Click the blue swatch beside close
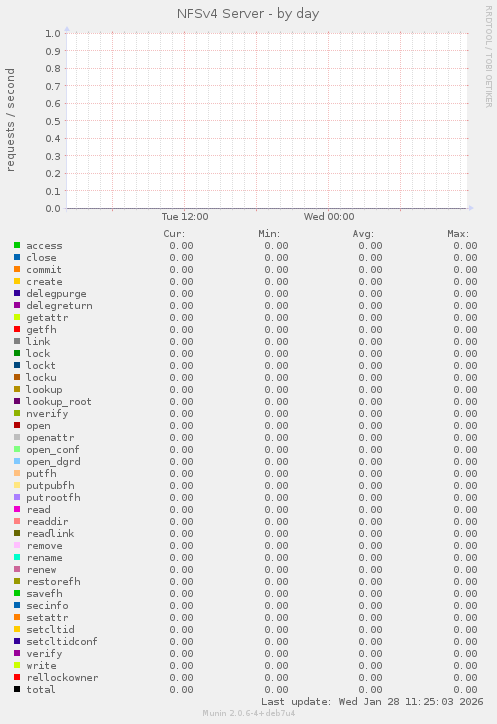The width and height of the screenshot is (497, 724). point(17,257)
